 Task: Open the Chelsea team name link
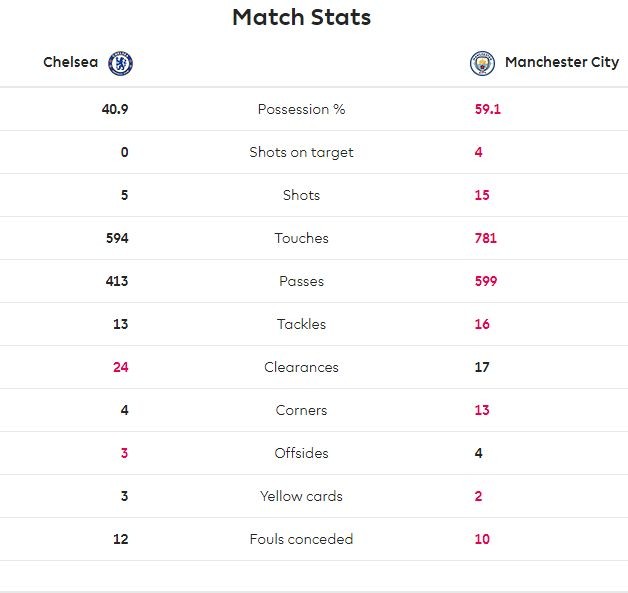coord(70,62)
